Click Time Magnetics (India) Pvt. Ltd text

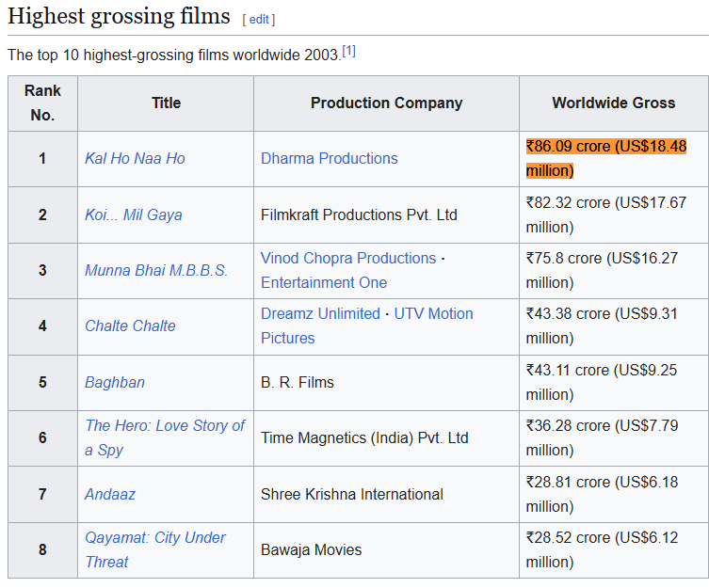364,438
